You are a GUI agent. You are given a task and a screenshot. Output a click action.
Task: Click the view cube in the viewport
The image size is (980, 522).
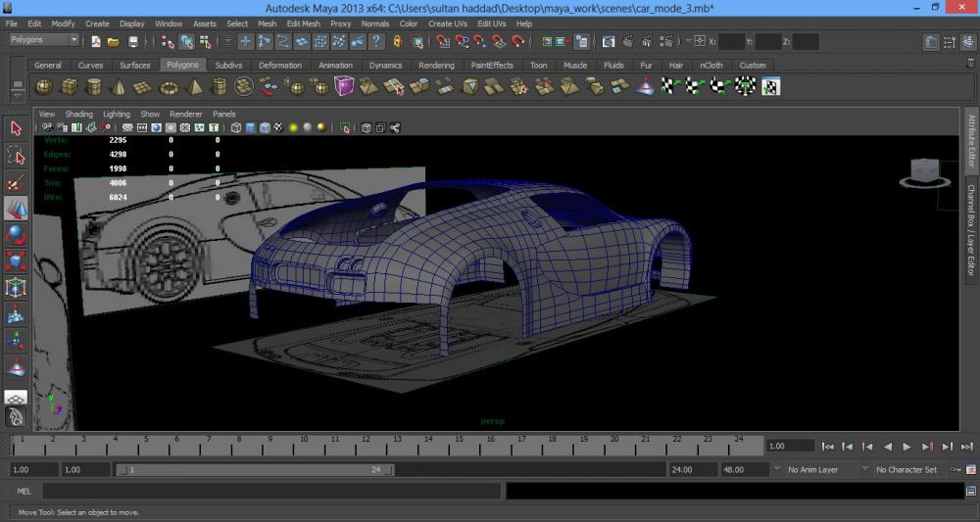[922, 171]
